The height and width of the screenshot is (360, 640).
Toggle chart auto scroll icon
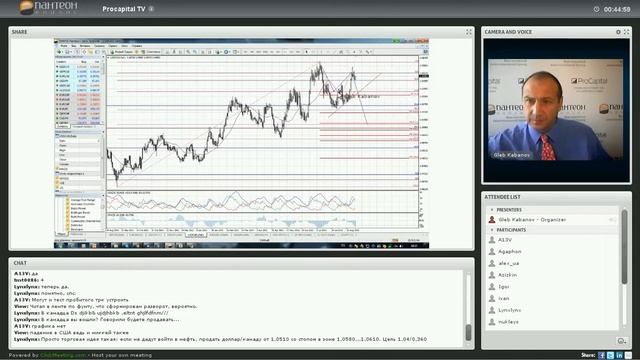pos(203,52)
